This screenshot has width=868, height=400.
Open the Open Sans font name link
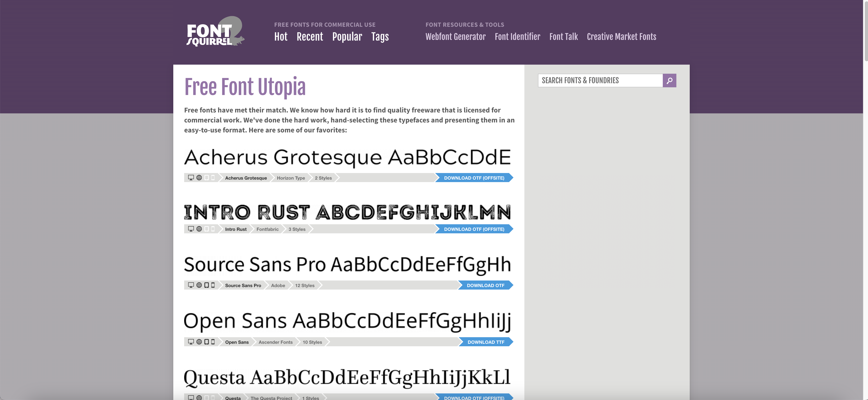tap(237, 342)
